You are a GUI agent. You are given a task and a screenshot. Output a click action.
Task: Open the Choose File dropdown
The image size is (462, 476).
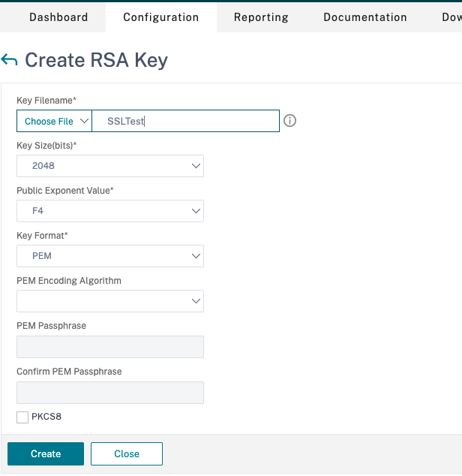[x=54, y=121]
